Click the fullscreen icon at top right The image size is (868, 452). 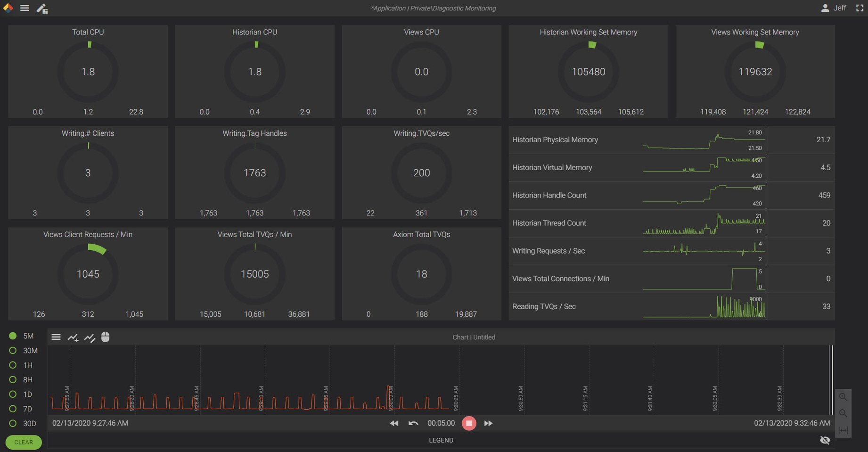pyautogui.click(x=860, y=8)
